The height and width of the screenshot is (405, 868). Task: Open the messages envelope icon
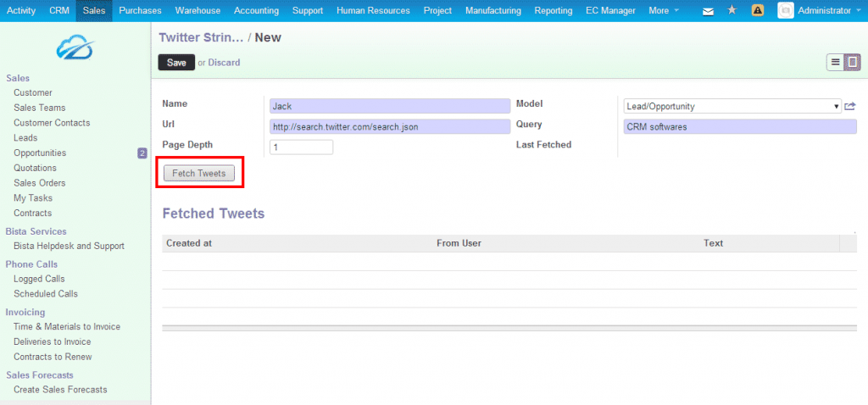[x=708, y=11]
